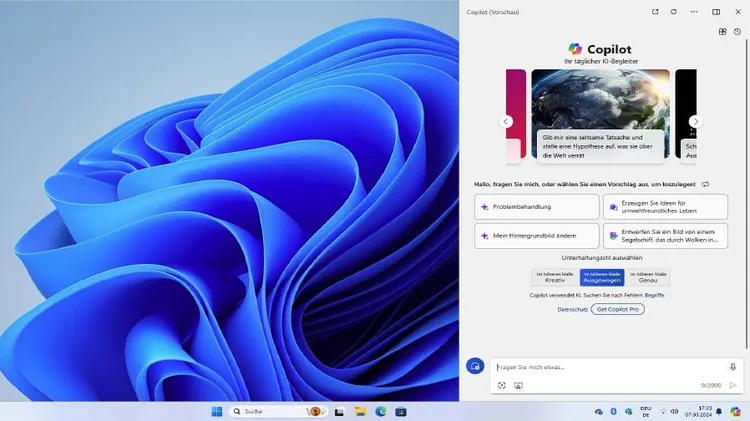Screen dimensions: 750x421
Task: Refresh the suggested prompts list
Action: point(706,184)
